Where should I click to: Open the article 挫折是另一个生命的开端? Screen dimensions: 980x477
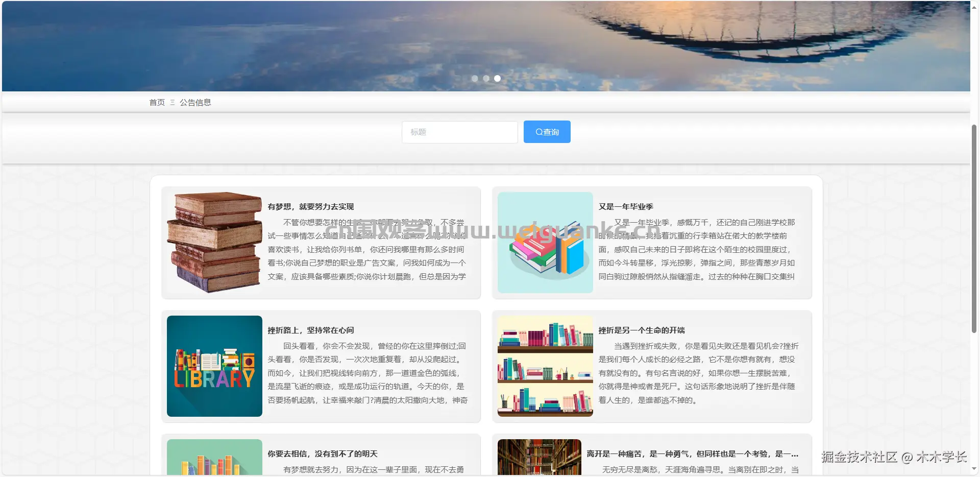point(642,330)
